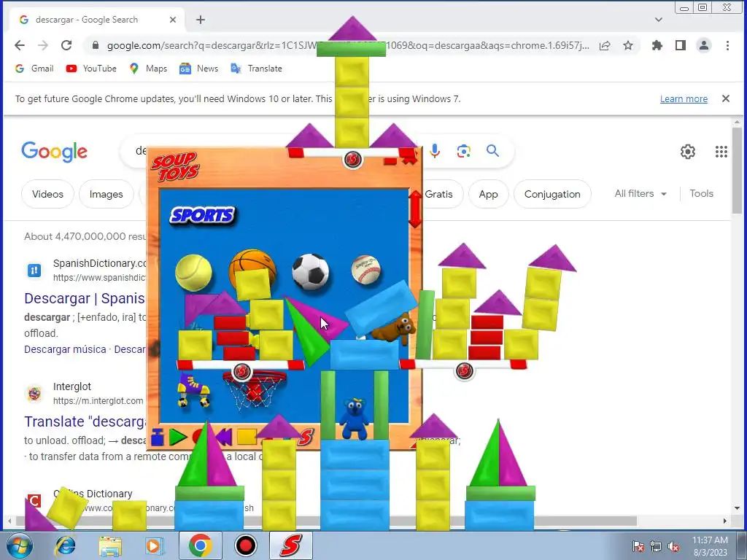Click the page vertical scrollbar thumb
This screenshot has height=560, width=747.
[737, 169]
